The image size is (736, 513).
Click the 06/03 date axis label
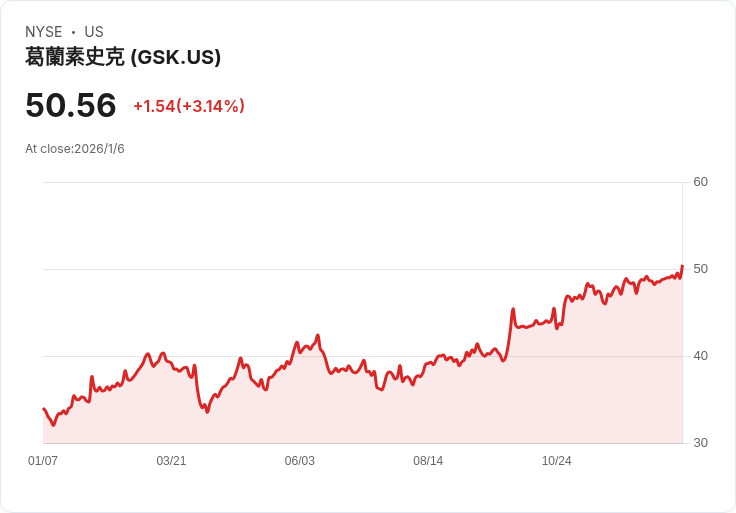pyautogui.click(x=300, y=461)
